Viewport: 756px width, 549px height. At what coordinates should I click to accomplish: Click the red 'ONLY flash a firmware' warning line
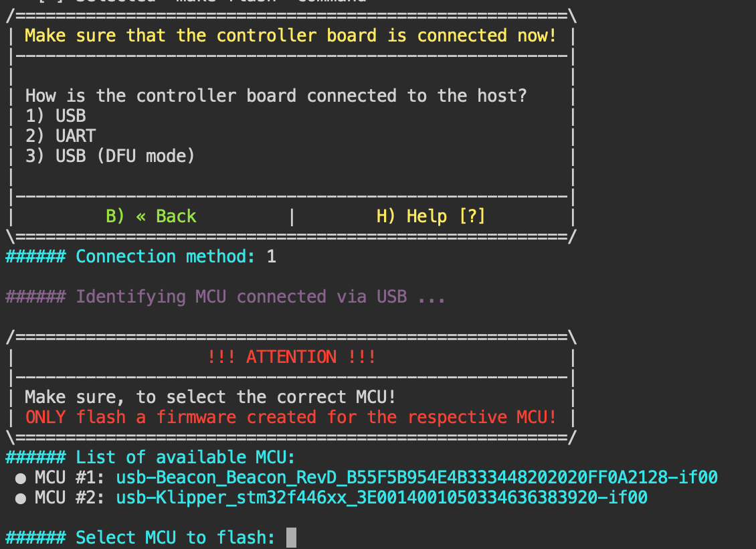click(x=291, y=417)
